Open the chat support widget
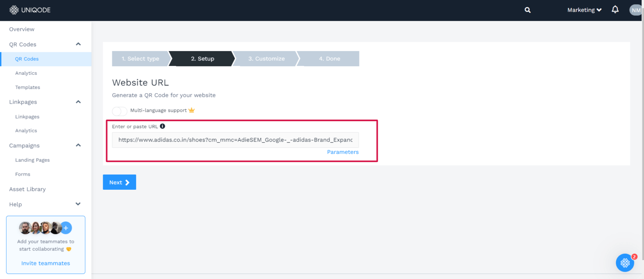The width and height of the screenshot is (644, 279). click(625, 263)
